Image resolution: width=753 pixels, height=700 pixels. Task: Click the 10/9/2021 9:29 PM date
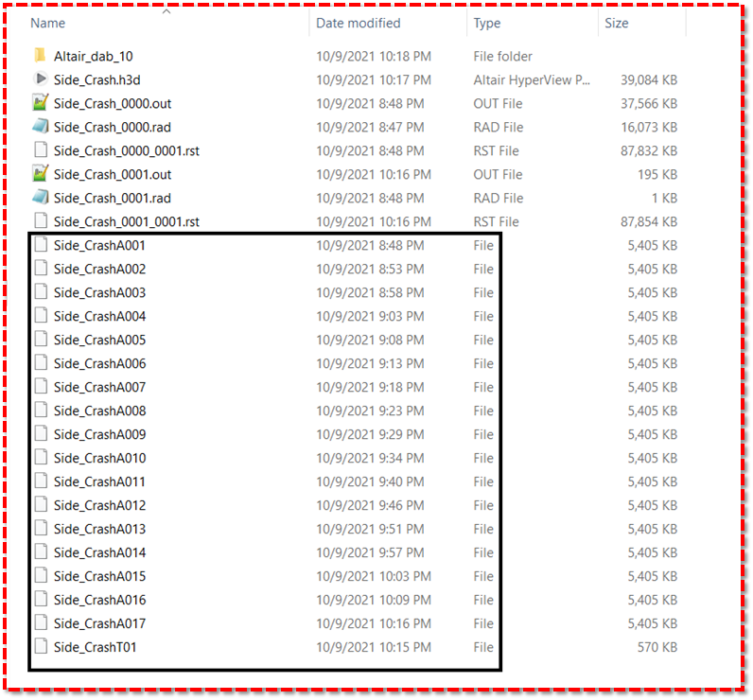[370, 434]
